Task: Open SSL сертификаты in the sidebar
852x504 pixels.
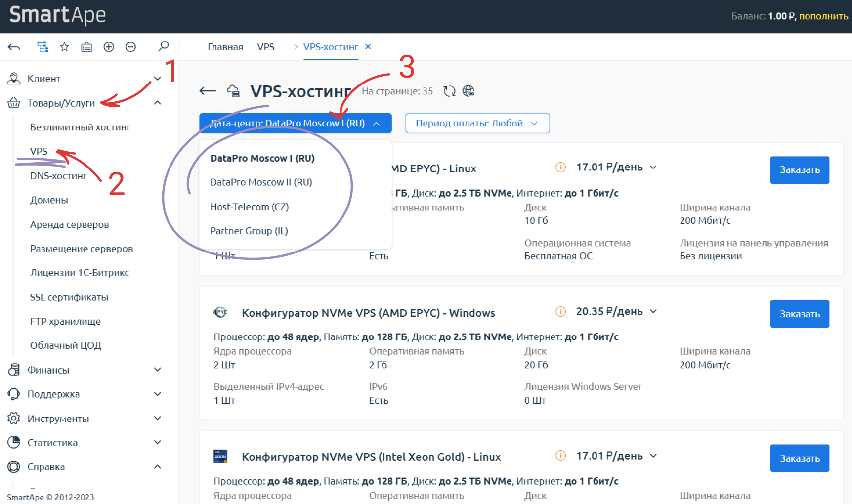Action: pos(69,297)
